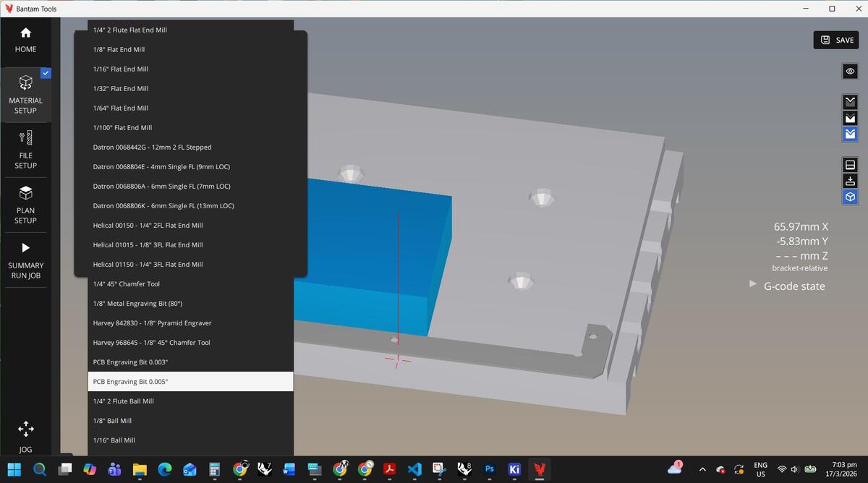The image size is (868, 483).
Task: Select Helical 01150 1/4" 3FL Flat End Mill
Action: 191,264
